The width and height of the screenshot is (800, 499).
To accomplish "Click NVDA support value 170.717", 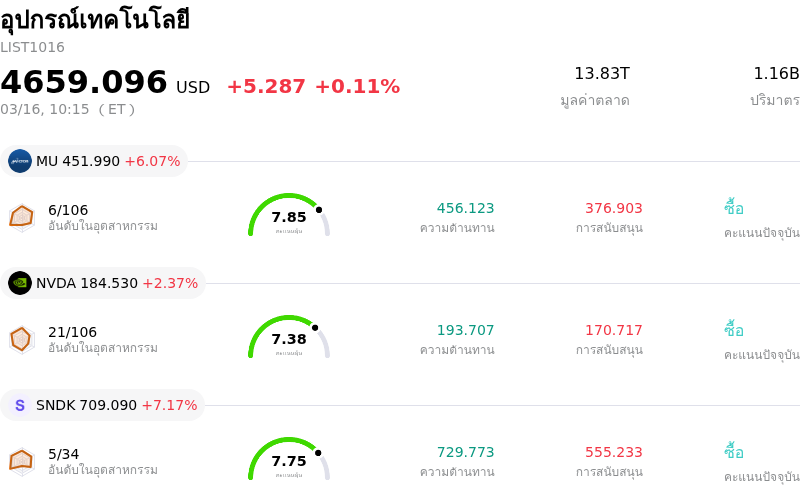I will coord(613,330).
